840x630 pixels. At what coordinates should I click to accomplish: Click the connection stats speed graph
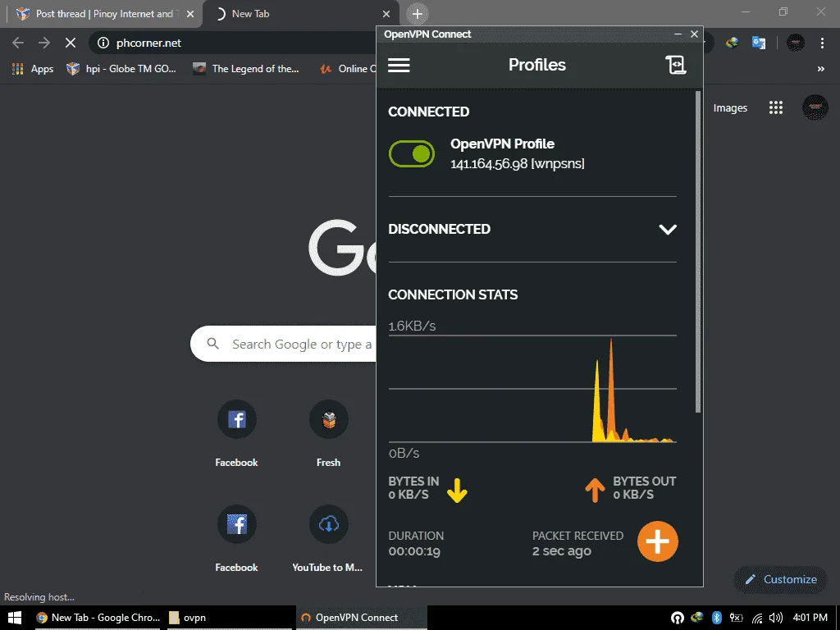(x=532, y=389)
